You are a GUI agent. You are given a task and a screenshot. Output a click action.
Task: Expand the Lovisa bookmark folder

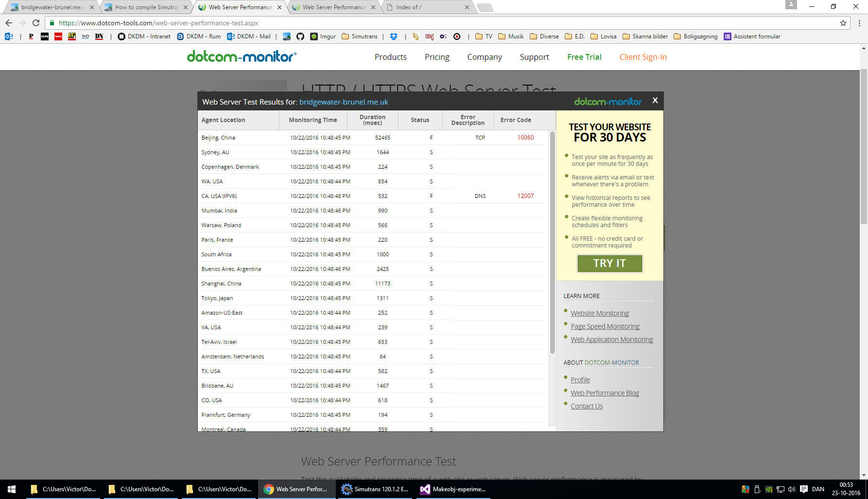pyautogui.click(x=604, y=36)
